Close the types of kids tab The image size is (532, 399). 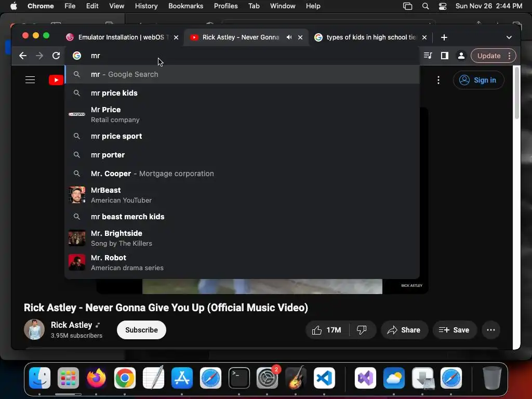(424, 37)
